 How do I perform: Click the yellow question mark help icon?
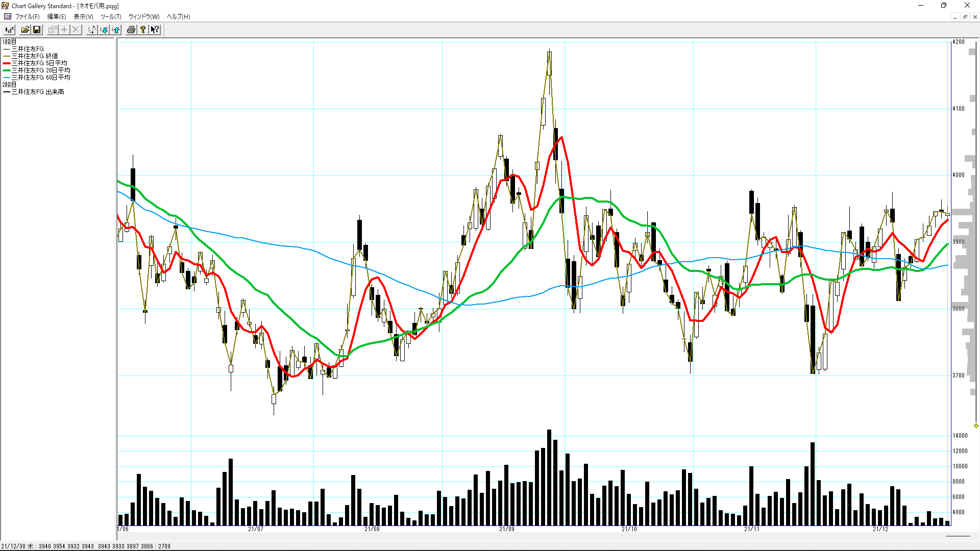(x=143, y=30)
